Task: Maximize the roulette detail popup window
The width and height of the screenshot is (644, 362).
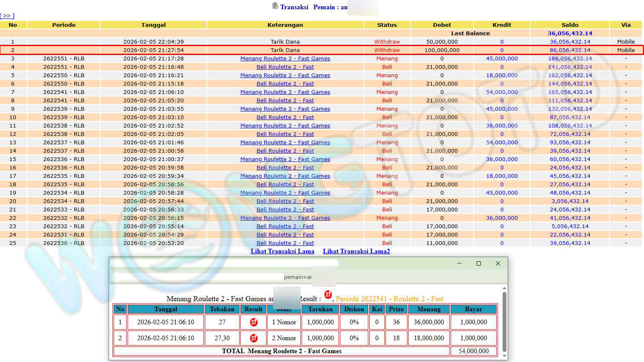Action: 478,263
